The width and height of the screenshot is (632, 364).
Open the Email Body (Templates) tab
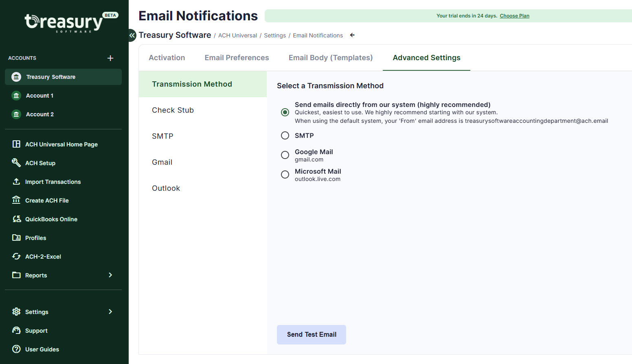coord(331,58)
